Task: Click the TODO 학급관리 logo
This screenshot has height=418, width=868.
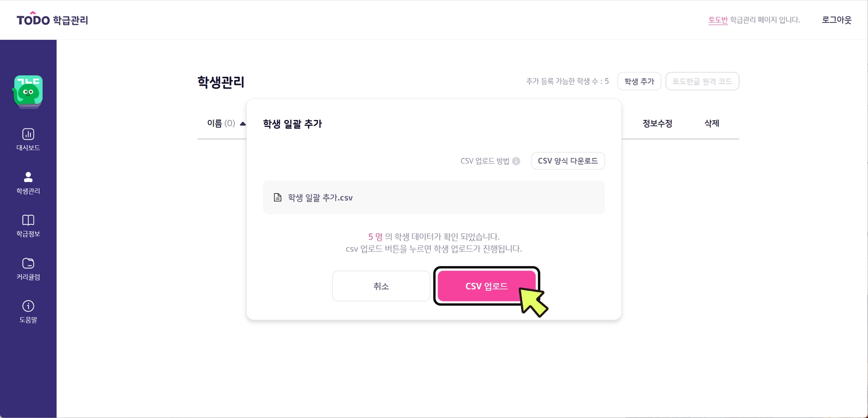Action: (x=52, y=20)
